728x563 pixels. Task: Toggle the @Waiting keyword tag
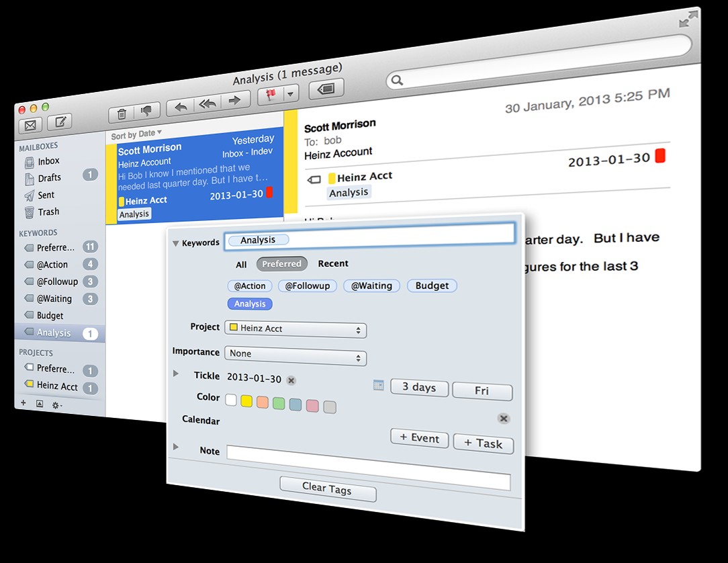click(x=371, y=286)
